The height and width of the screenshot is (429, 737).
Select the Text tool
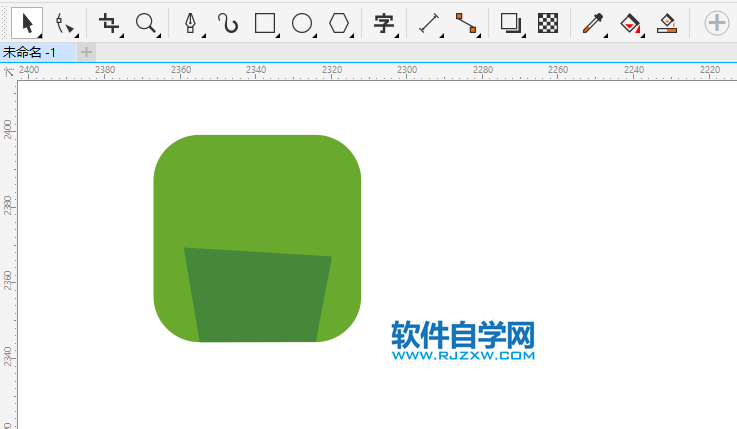(x=384, y=23)
